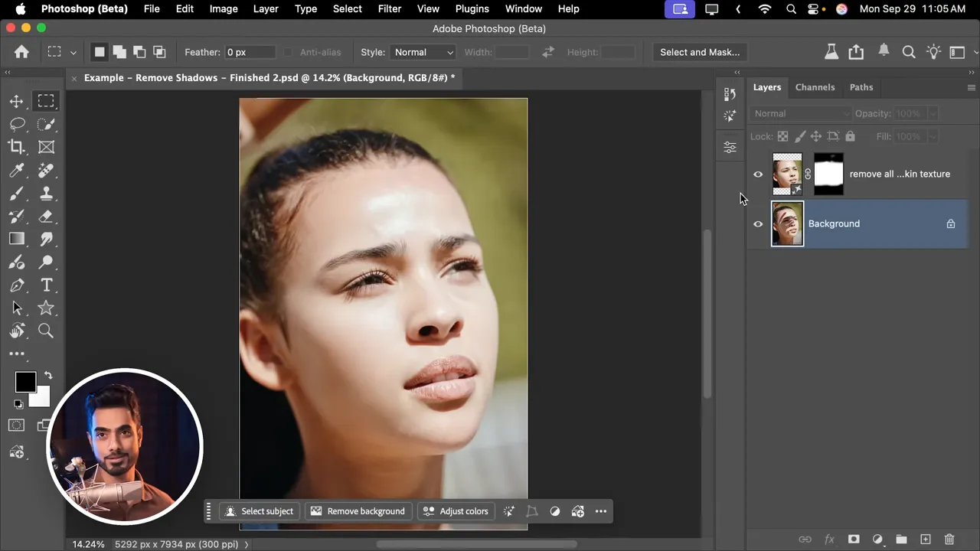980x551 pixels.
Task: Select the Zoom tool in toolbox
Action: (46, 331)
